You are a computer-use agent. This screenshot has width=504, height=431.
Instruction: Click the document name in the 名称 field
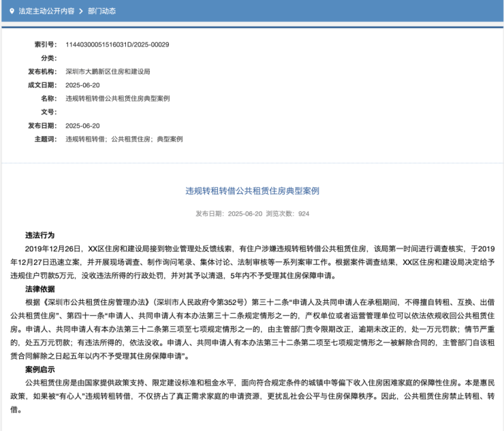point(117,99)
